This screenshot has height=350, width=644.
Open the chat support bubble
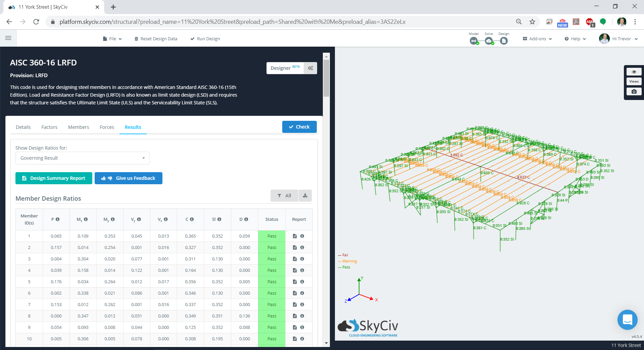point(627,320)
